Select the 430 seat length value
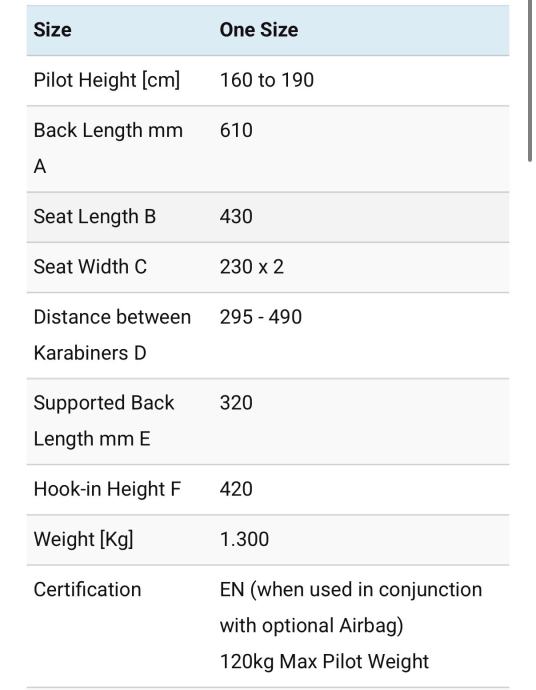The width and height of the screenshot is (536, 690). 236,217
